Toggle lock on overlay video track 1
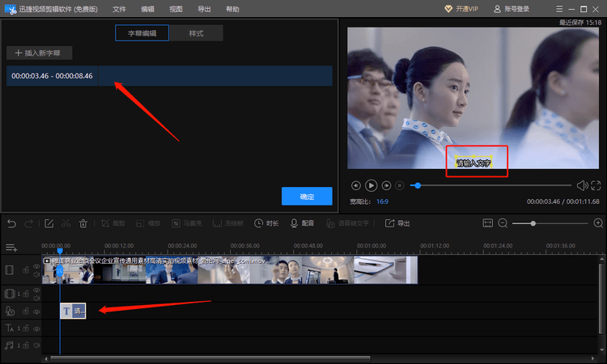Screen dimensions: 607x364 click(x=26, y=294)
